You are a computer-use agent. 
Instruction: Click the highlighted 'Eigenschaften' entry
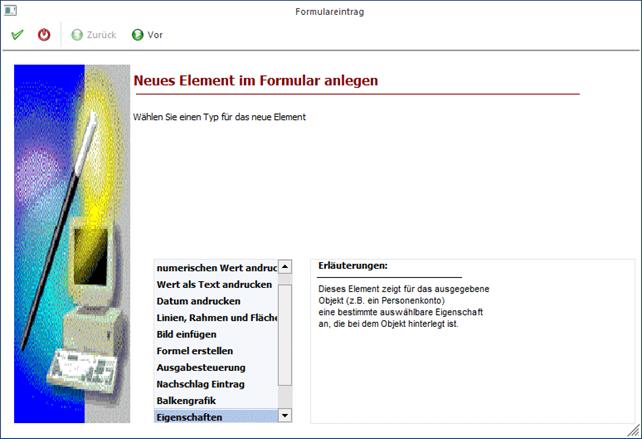tap(189, 416)
